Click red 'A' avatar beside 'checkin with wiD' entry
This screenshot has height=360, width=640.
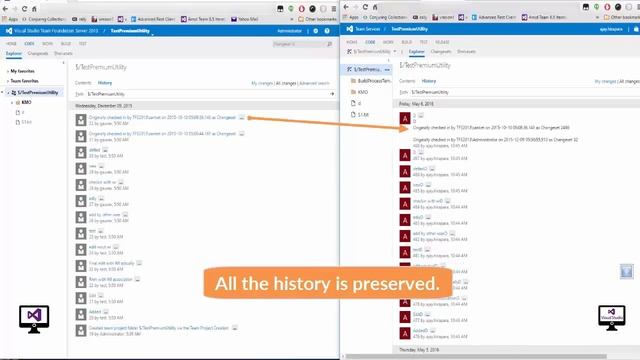pos(405,204)
